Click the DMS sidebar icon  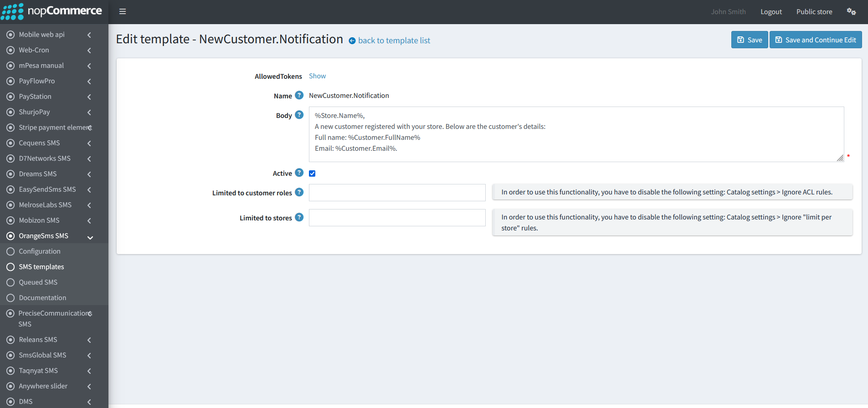(x=10, y=402)
